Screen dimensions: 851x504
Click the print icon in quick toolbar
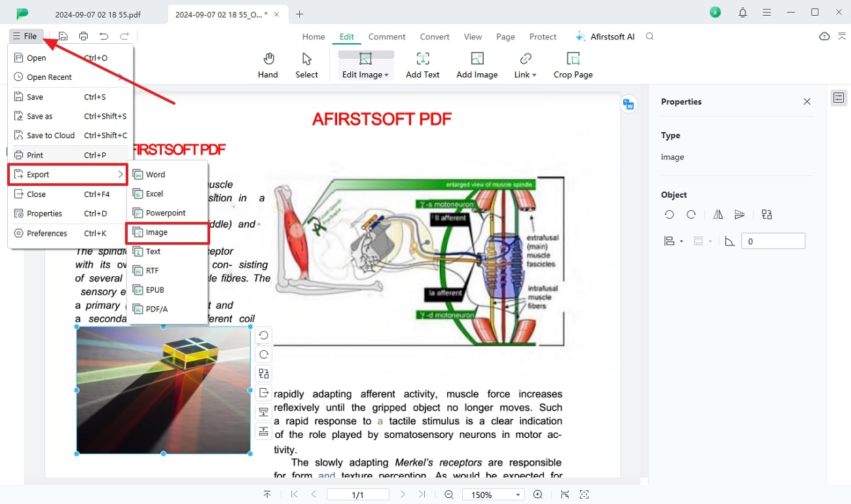coord(83,37)
